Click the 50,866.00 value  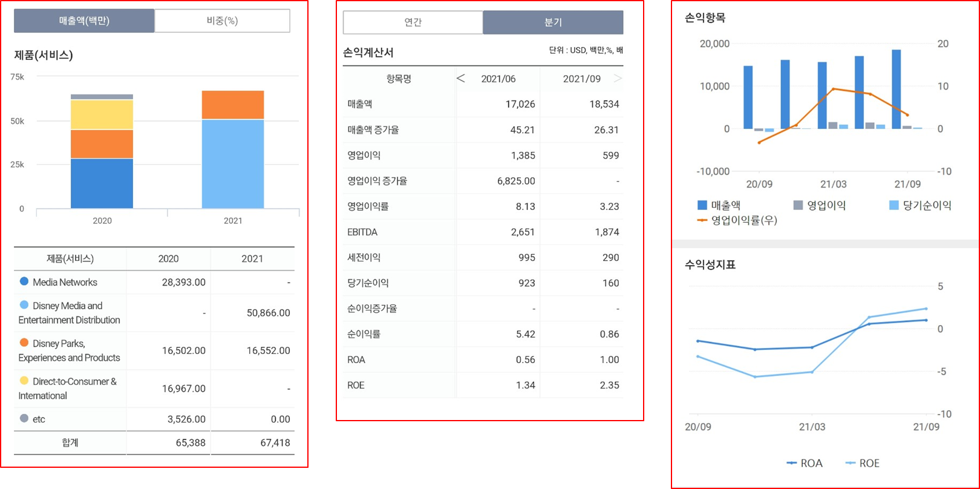coord(268,313)
